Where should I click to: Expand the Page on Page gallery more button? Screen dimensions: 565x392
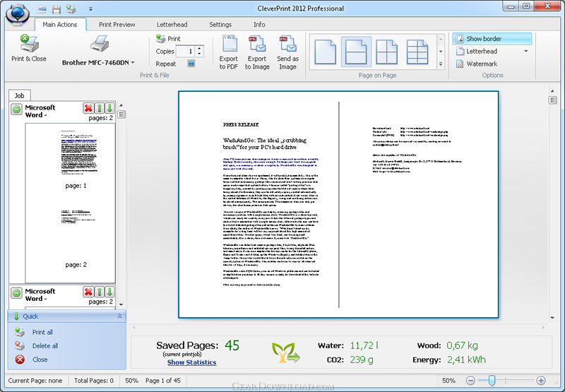pyautogui.click(x=441, y=64)
